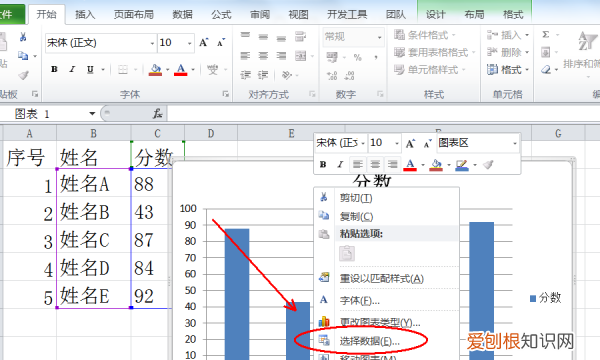Click the comma style button

tap(376, 57)
